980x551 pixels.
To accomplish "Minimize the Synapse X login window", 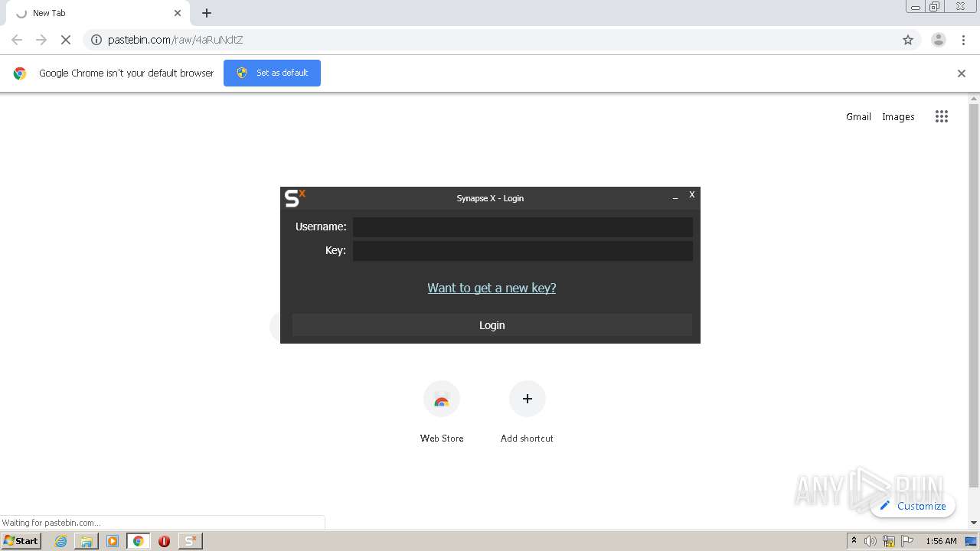I will coord(675,197).
